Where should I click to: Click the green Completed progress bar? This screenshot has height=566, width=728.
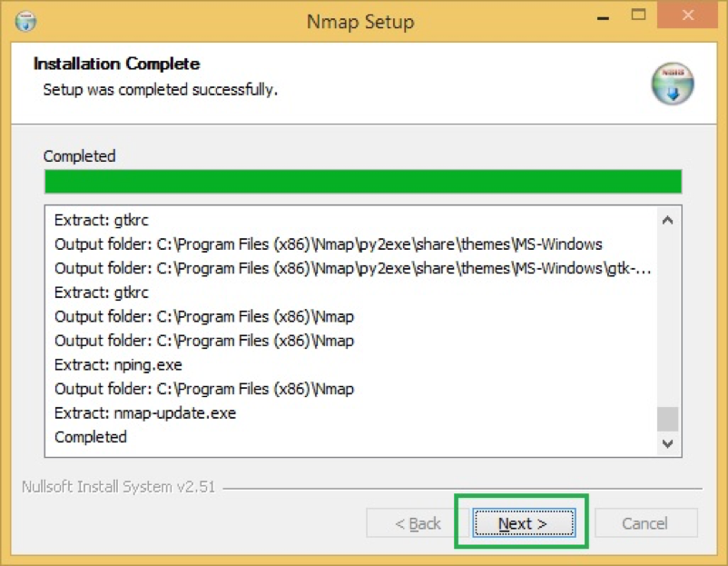tap(362, 181)
